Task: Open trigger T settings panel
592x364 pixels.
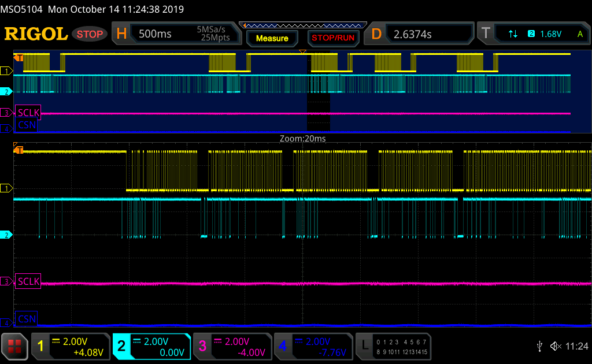Action: pos(534,34)
